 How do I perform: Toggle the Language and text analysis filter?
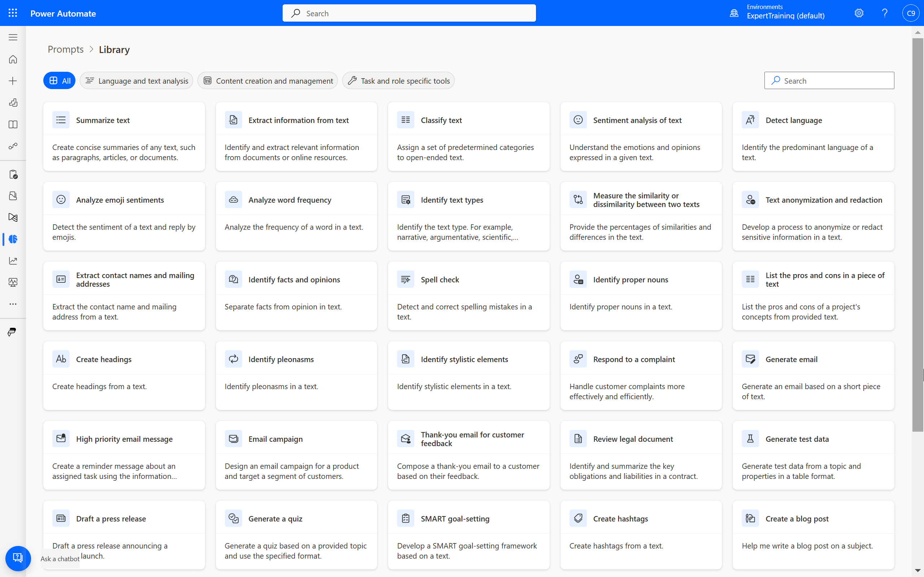click(136, 80)
